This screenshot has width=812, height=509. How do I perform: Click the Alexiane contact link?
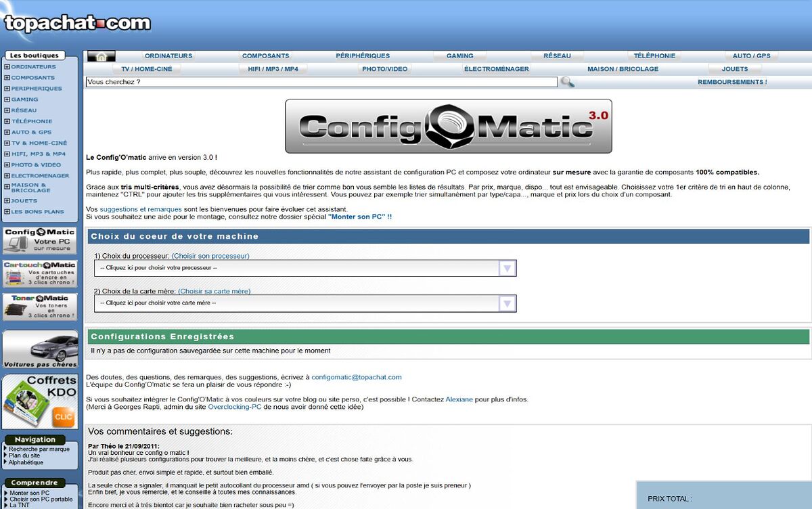point(459,399)
